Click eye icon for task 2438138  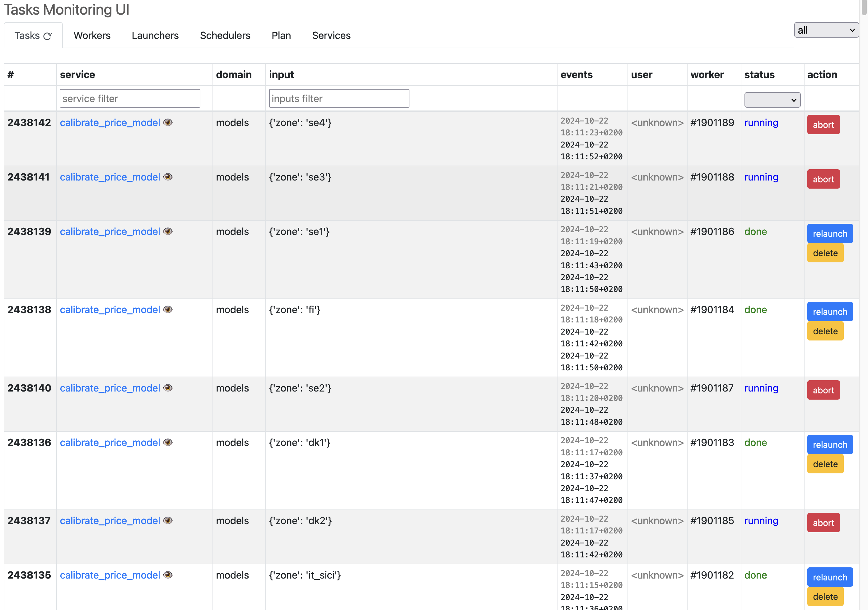click(x=168, y=310)
